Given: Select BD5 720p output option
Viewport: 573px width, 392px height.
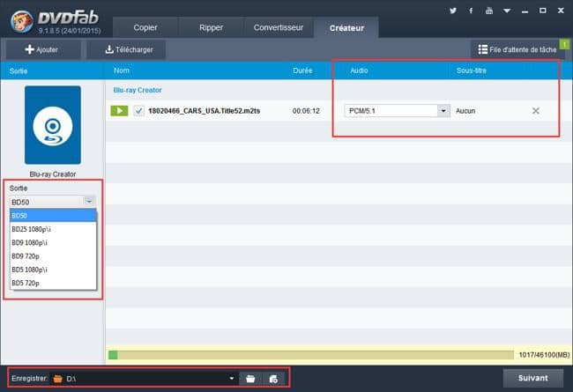Looking at the screenshot, I should (x=54, y=283).
